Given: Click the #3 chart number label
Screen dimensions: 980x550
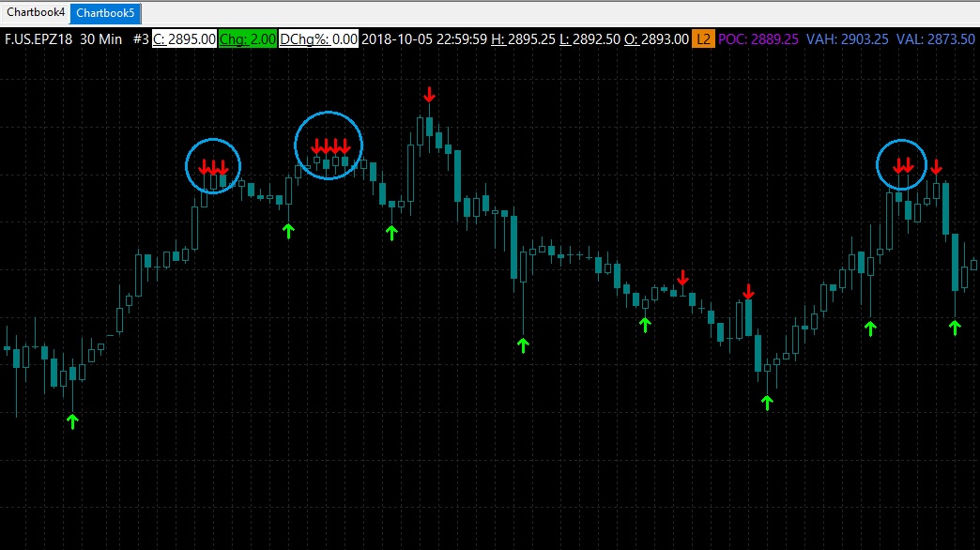Looking at the screenshot, I should pos(141,39).
